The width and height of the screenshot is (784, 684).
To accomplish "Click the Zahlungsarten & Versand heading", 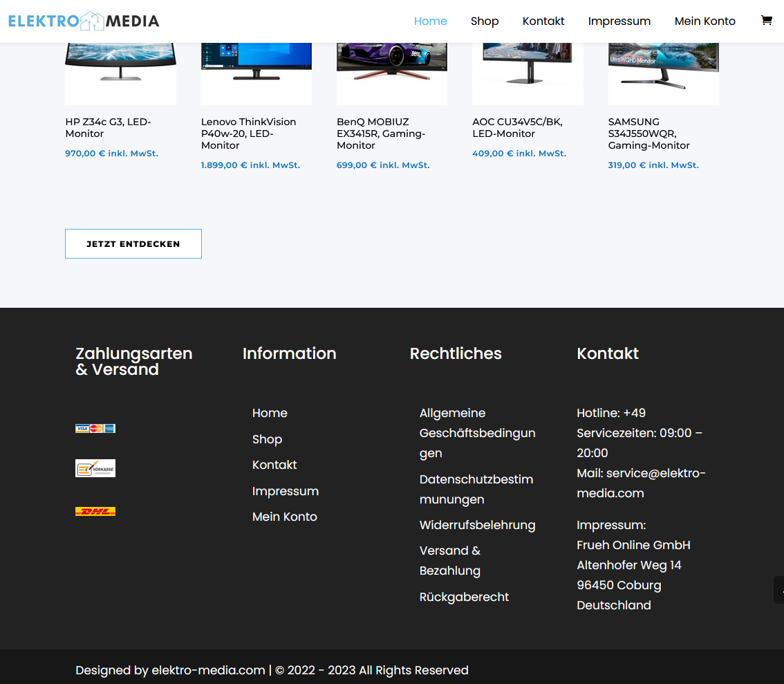I will click(x=134, y=362).
